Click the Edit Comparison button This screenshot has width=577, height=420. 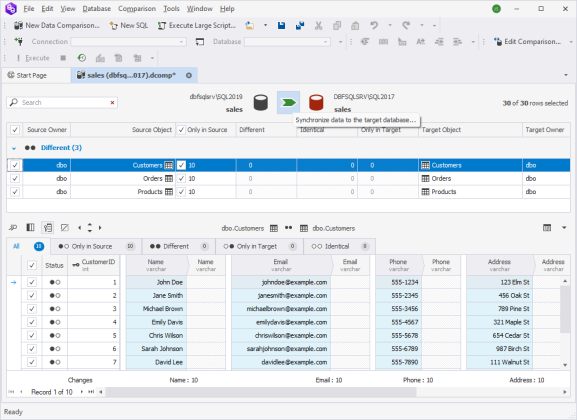pyautogui.click(x=527, y=42)
